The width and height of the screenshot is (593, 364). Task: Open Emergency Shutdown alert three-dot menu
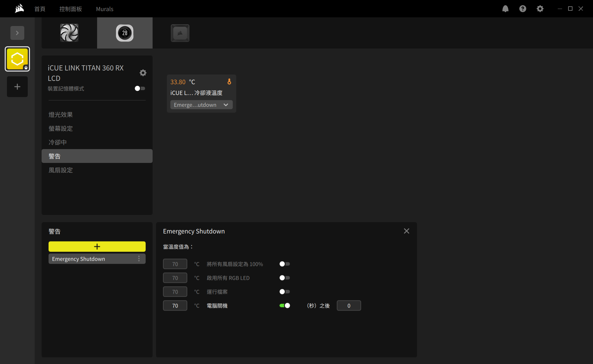139,259
